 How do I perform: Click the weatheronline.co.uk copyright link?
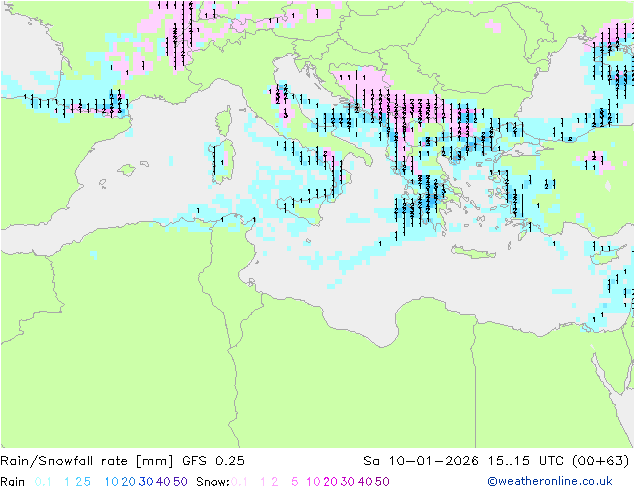(x=550, y=481)
